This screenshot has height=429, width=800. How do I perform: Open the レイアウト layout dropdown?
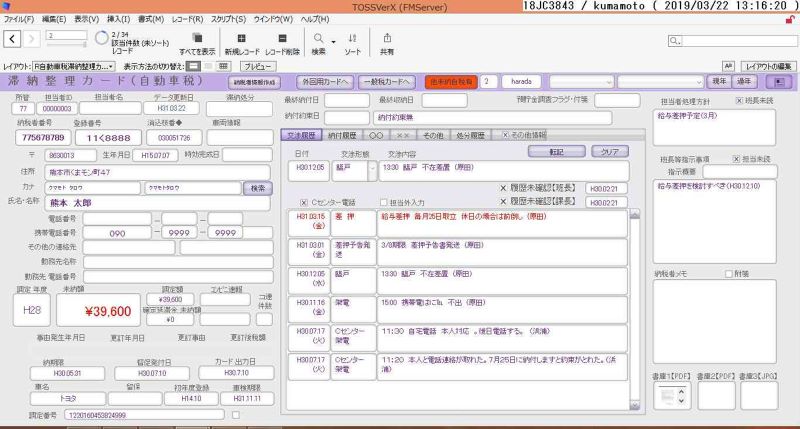pos(74,66)
